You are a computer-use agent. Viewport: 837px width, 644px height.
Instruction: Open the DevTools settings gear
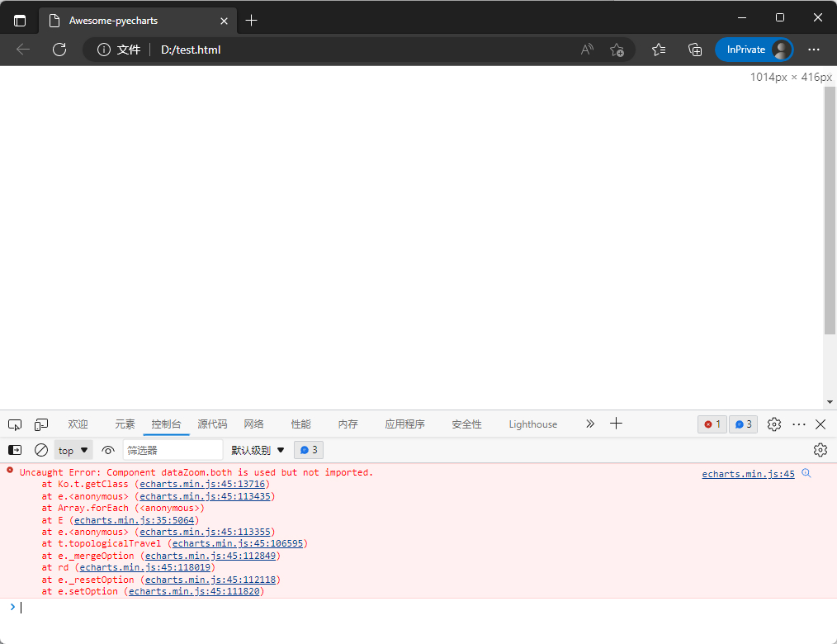(773, 424)
